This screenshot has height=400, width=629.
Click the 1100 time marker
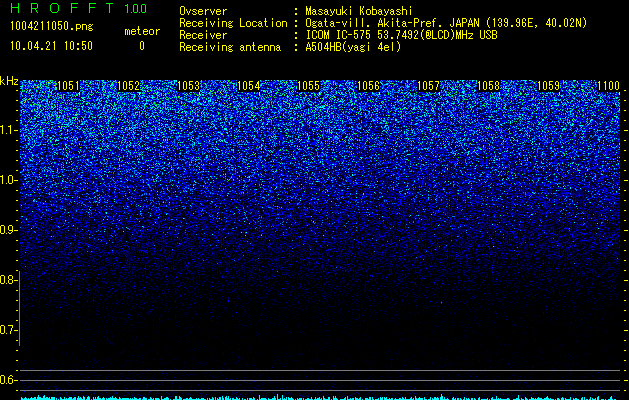tap(608, 86)
